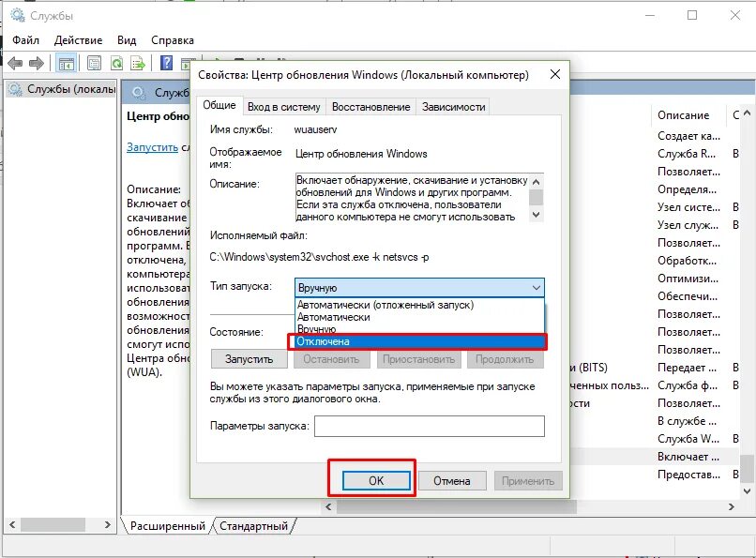The image size is (756, 558).
Task: Close the Свойства dialog with X
Action: tap(555, 74)
